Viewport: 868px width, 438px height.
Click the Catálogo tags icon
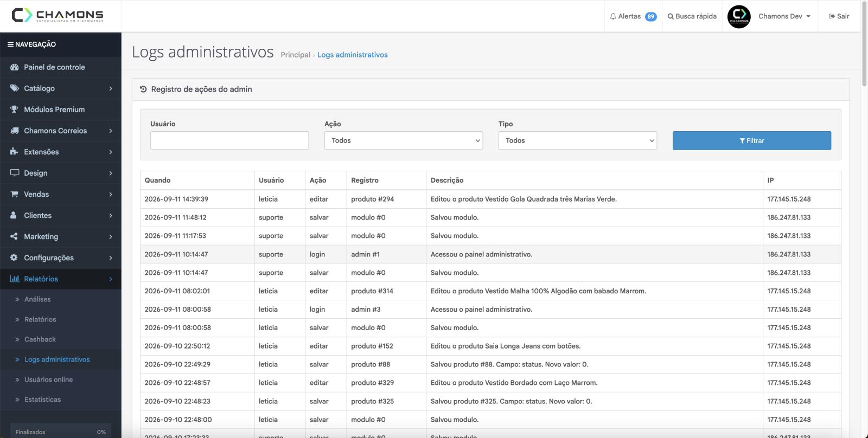click(14, 88)
